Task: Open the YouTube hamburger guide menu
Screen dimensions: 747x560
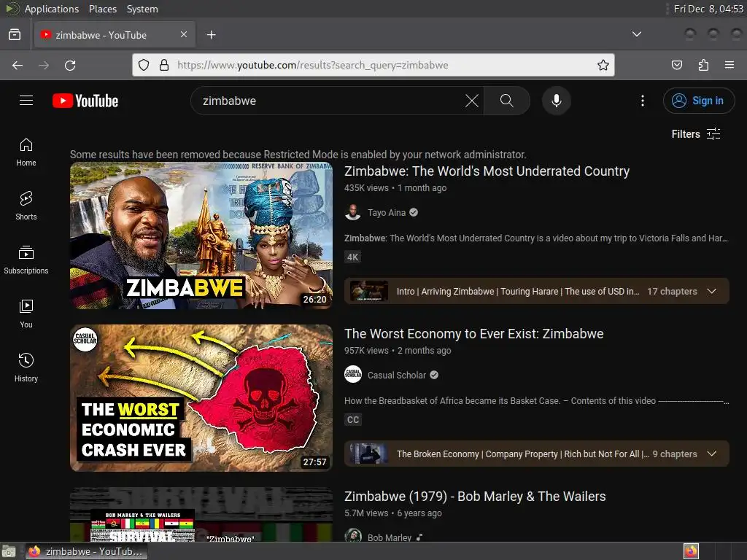Action: [x=26, y=101]
